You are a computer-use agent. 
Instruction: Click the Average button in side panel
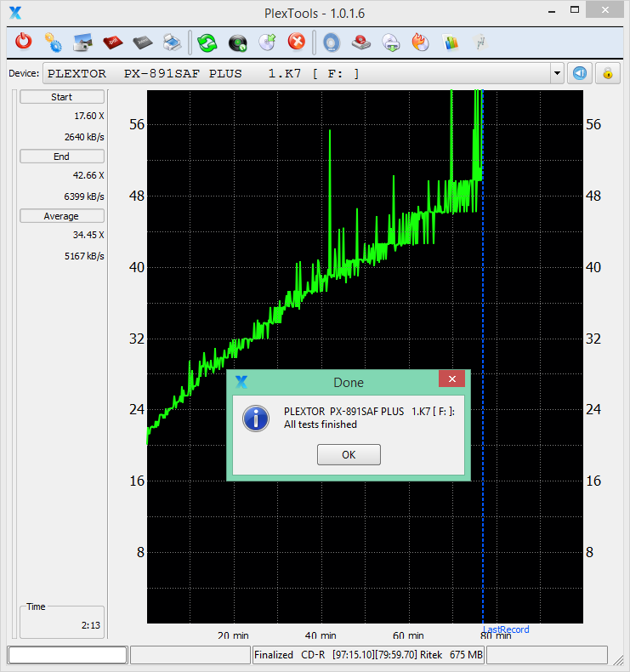pyautogui.click(x=62, y=216)
